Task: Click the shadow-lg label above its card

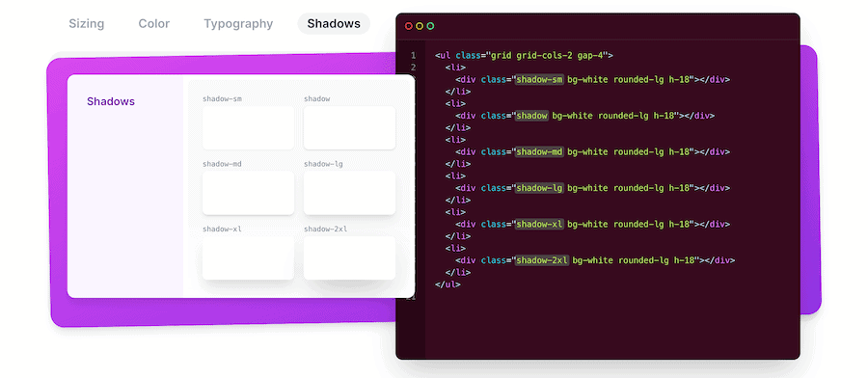Action: (323, 164)
